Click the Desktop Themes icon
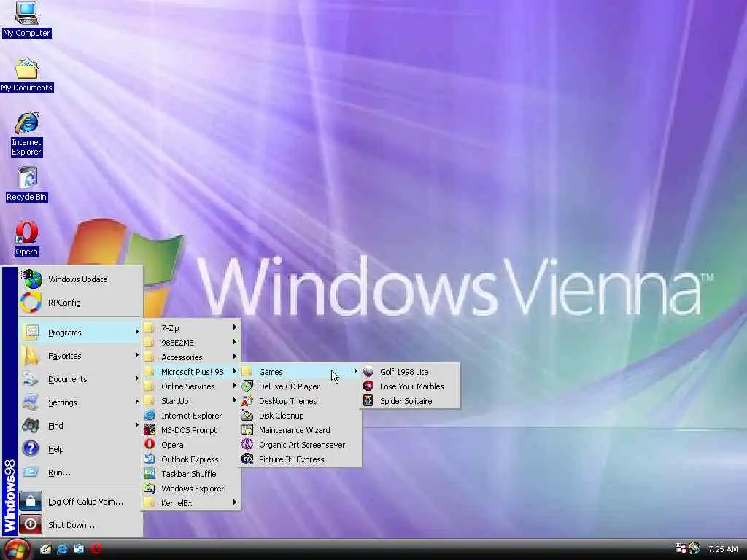The image size is (747, 560). point(247,401)
